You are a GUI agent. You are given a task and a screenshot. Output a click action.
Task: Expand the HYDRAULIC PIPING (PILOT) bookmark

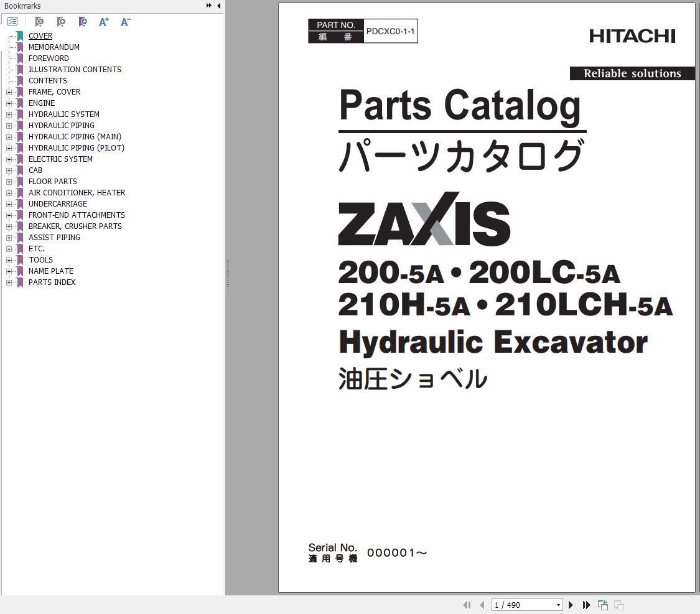[x=9, y=148]
